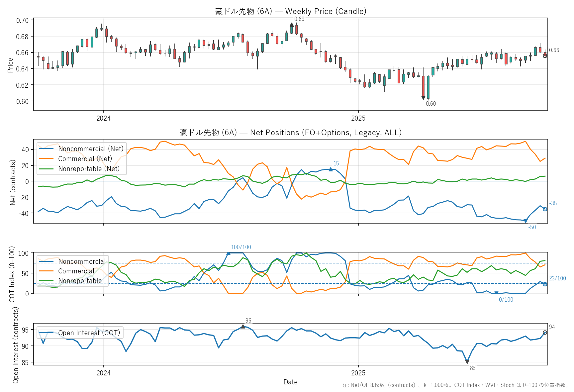Select the latest Open Interest circle at 94
Screen dimensions: 574x392
(x=545, y=333)
